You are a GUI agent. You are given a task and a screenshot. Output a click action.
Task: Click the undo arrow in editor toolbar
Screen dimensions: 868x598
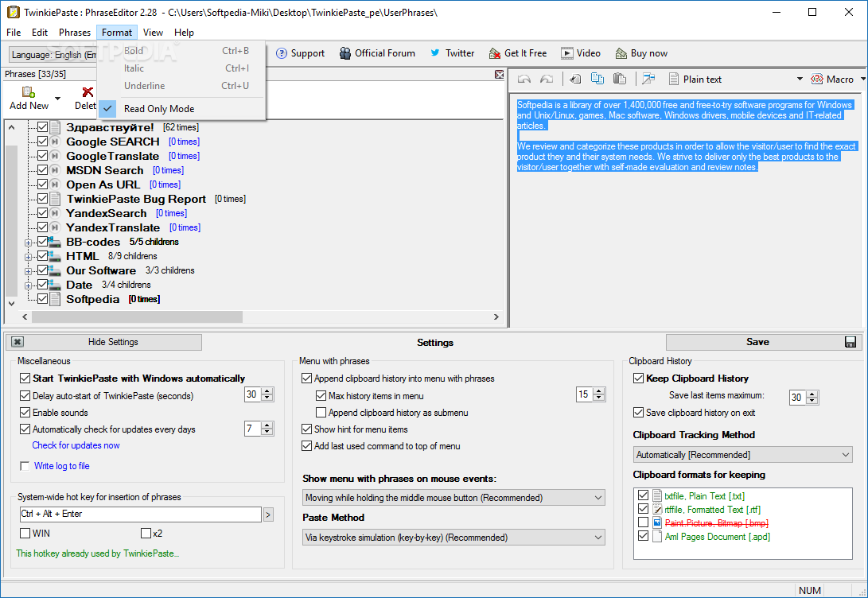pyautogui.click(x=524, y=79)
